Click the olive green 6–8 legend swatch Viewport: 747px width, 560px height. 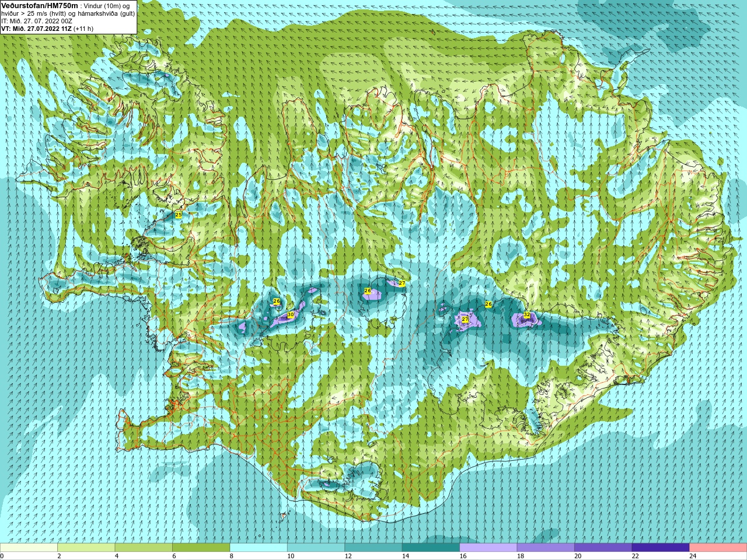tap(201, 548)
